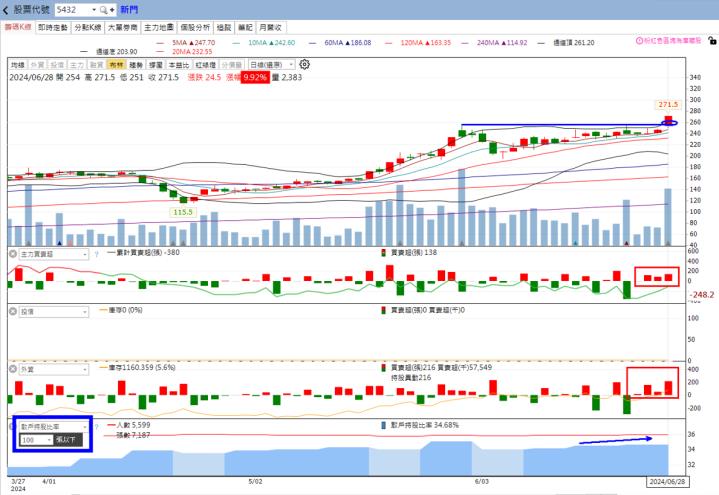Click the 9.92% change badge

click(255, 77)
